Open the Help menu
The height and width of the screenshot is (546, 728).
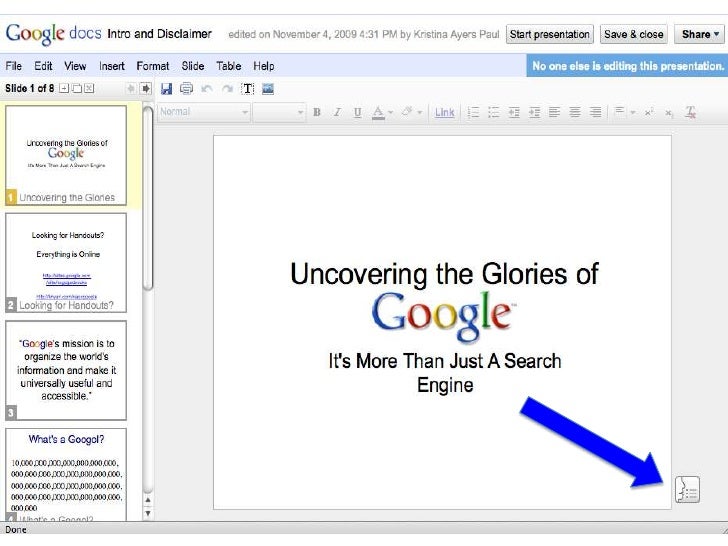tap(264, 66)
